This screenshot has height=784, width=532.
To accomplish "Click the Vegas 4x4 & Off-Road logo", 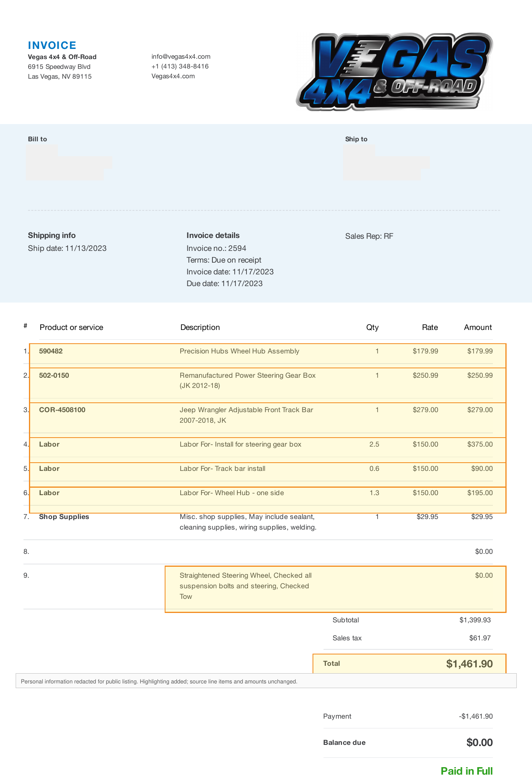I will [394, 72].
